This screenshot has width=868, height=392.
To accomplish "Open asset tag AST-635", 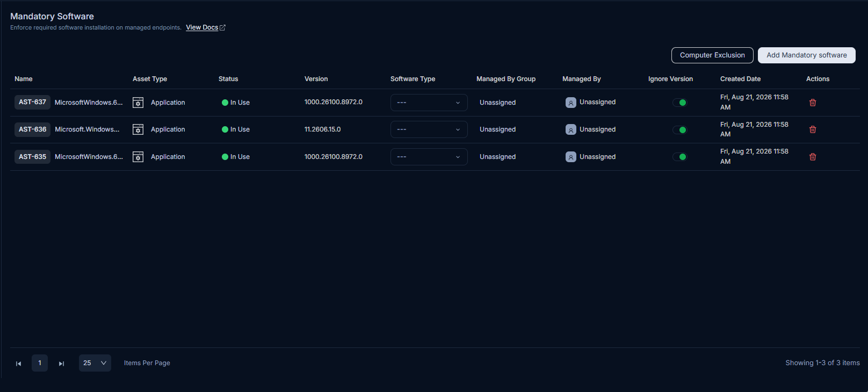I will [x=32, y=157].
